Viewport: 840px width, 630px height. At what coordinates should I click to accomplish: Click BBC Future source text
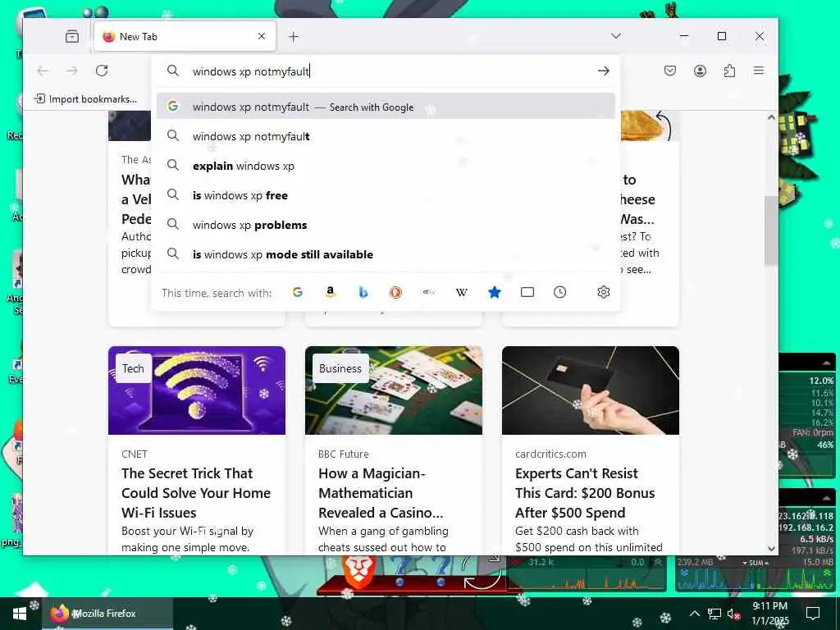click(344, 454)
